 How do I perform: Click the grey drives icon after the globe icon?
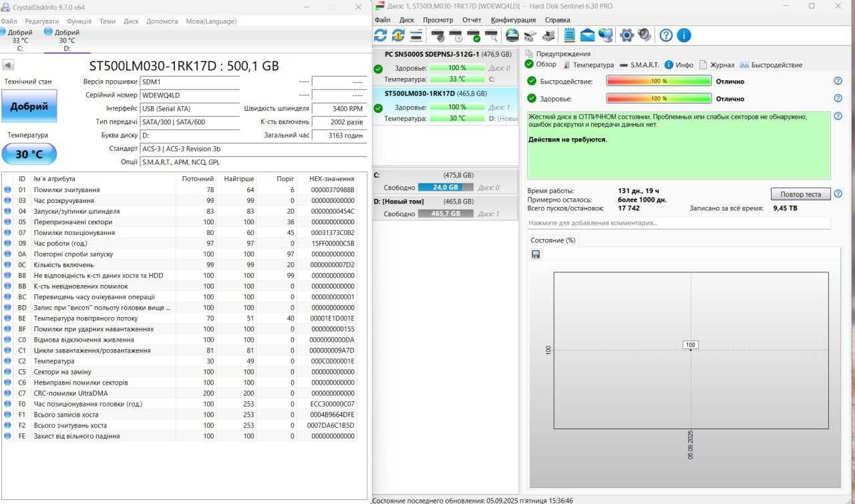click(530, 35)
